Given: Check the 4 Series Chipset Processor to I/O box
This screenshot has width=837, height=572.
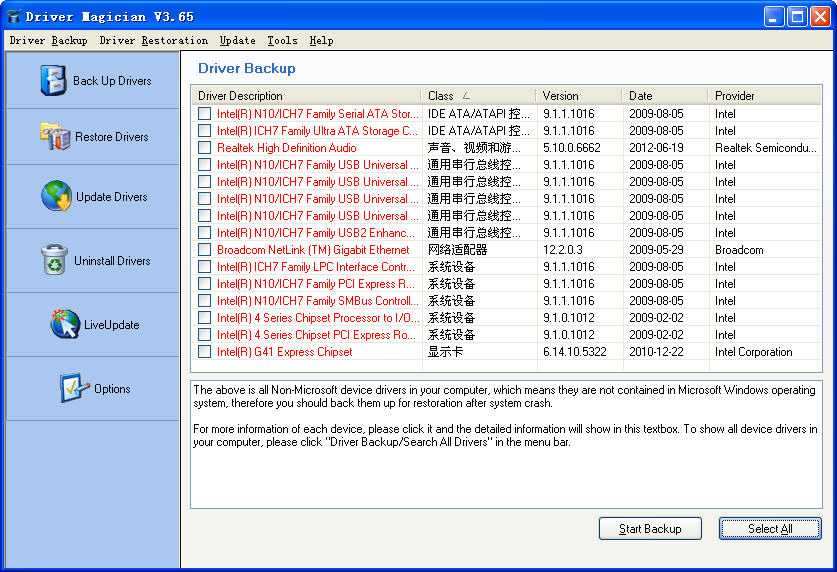Looking at the screenshot, I should pyautogui.click(x=204, y=318).
